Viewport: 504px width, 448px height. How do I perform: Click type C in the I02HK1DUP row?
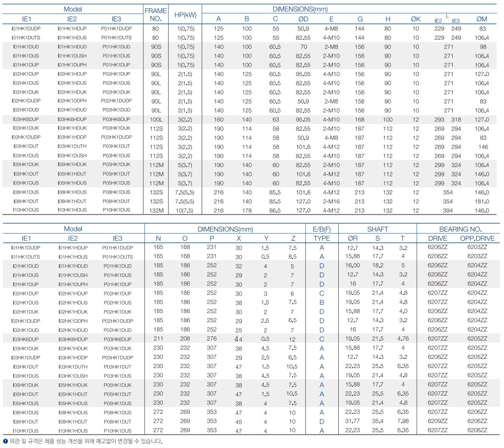(322, 293)
